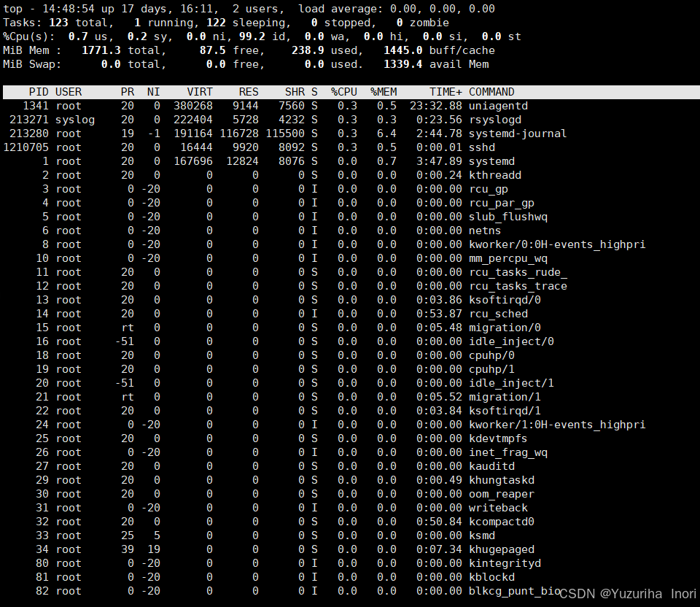Click the kblockd process name
Screen dimensions: 700x607
coord(491,576)
